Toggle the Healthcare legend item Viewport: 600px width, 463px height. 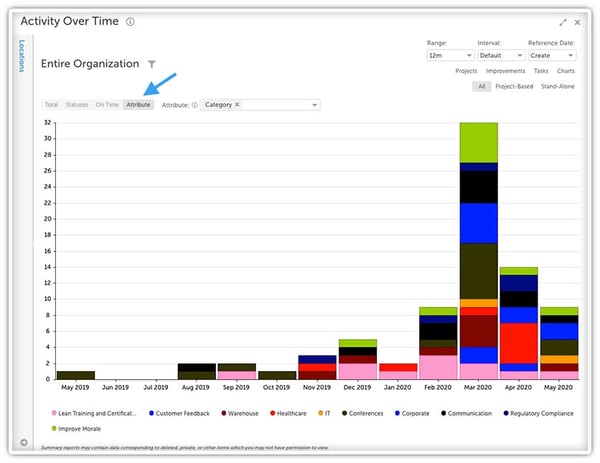(288, 413)
